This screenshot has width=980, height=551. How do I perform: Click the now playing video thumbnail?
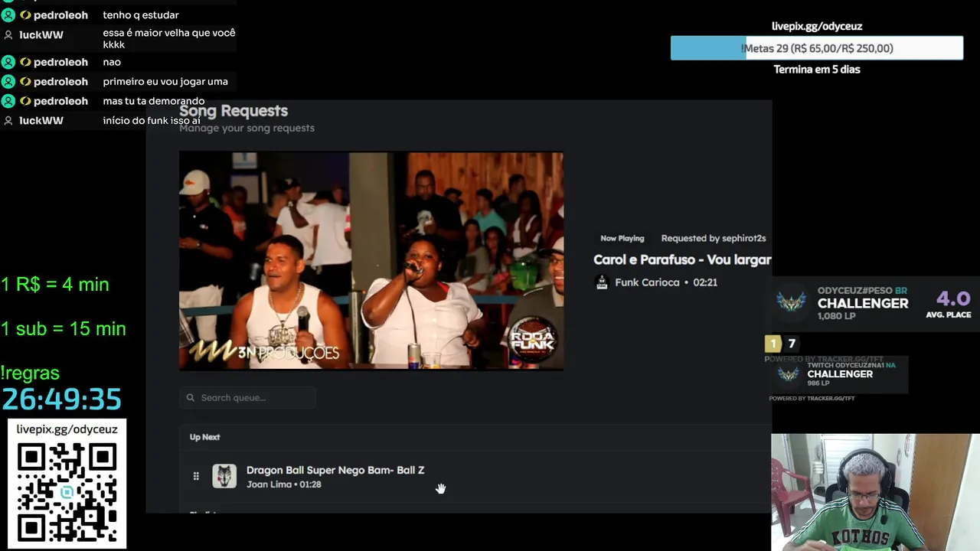[371, 261]
